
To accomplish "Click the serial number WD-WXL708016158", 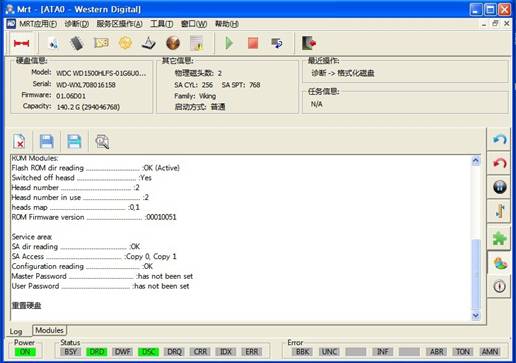I will tap(86, 85).
